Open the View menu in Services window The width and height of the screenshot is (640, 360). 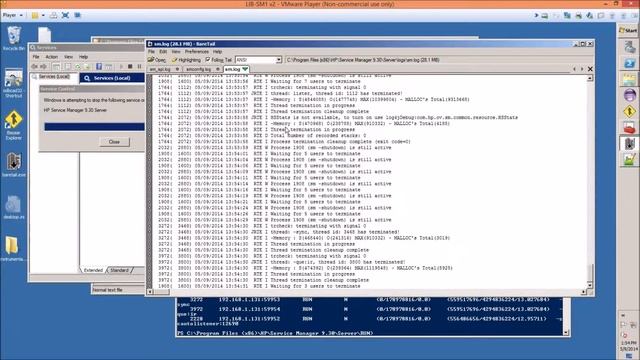tap(68, 57)
